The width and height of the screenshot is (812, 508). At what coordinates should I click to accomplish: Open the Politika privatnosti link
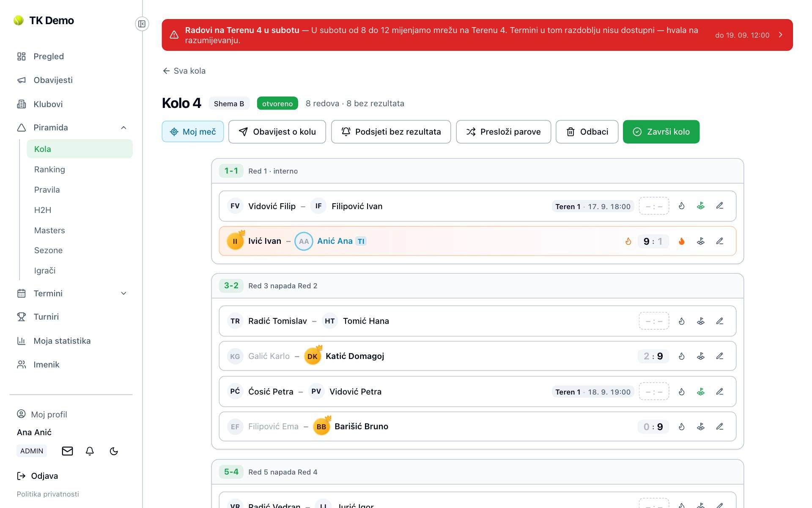point(48,494)
